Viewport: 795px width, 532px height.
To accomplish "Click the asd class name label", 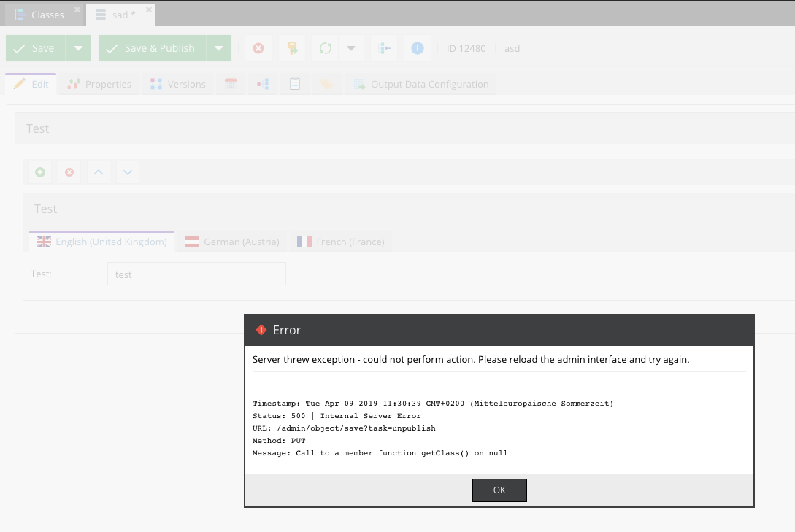I will (512, 49).
